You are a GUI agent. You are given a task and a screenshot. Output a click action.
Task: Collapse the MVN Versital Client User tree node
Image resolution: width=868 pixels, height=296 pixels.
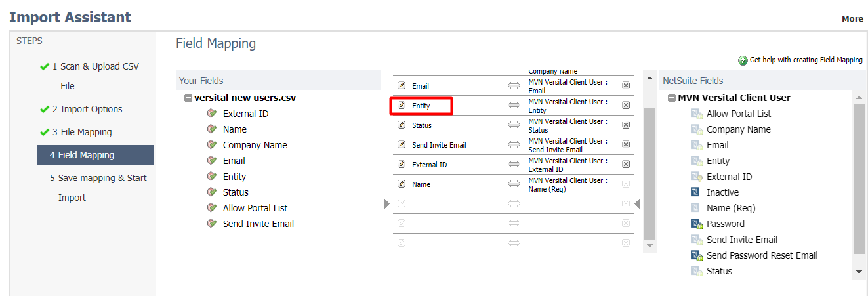672,98
